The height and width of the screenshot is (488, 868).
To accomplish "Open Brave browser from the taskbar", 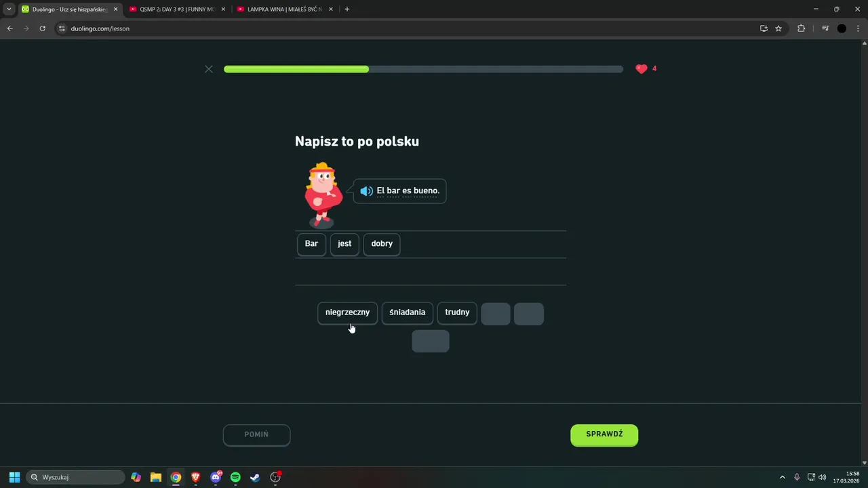I will coord(196,477).
